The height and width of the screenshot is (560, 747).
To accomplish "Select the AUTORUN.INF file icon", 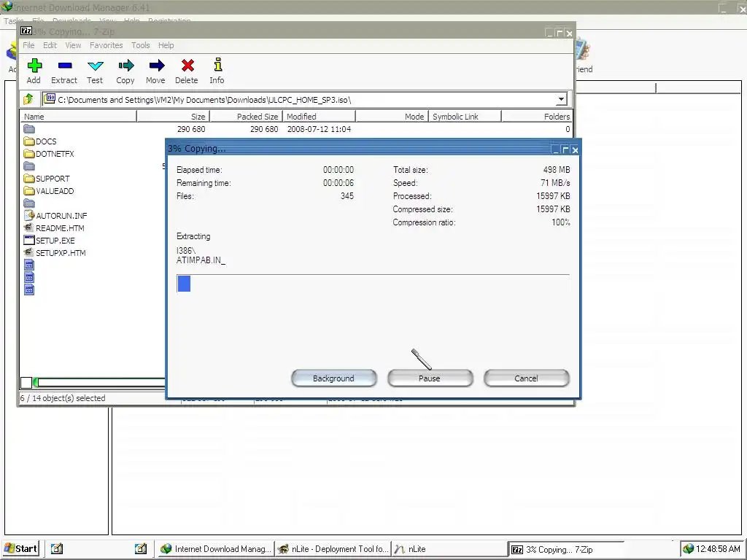I will (29, 215).
